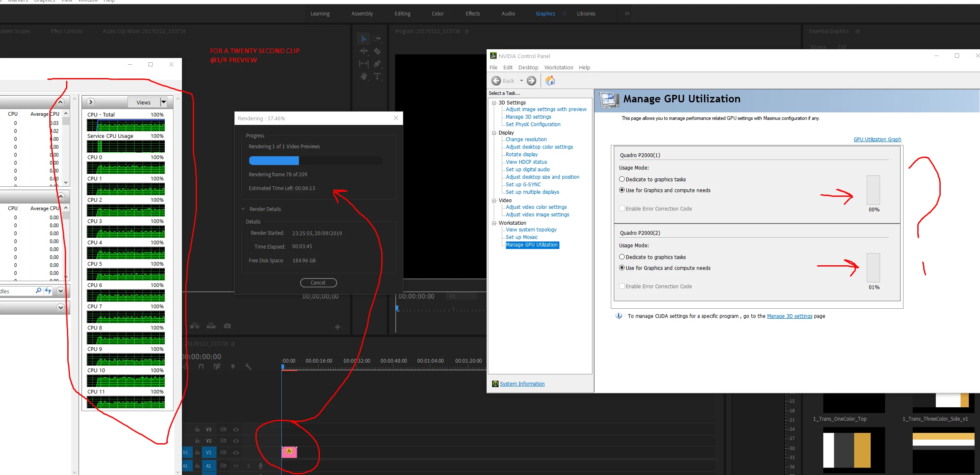Open the Views dropdown arrow

pyautogui.click(x=164, y=102)
